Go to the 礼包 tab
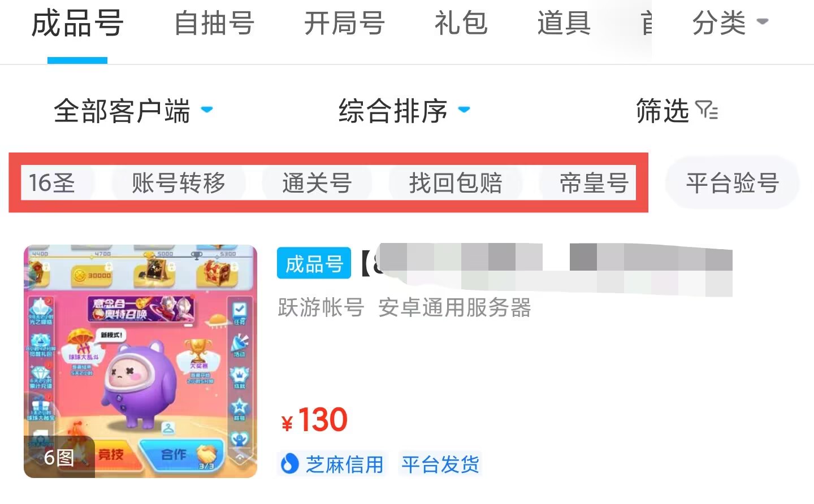Viewport: 814px width, 504px height. [461, 24]
